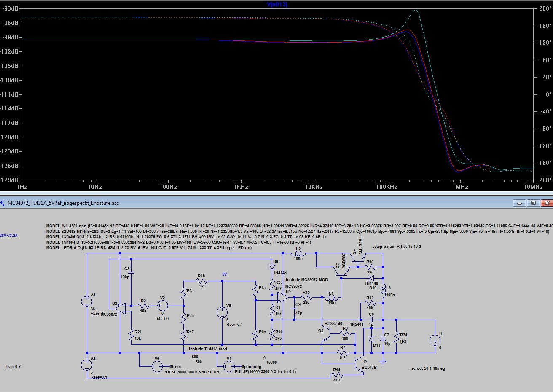This screenshot has height=392, width=553.
Task: Select the V2 AC source symbol
Action: (162, 306)
